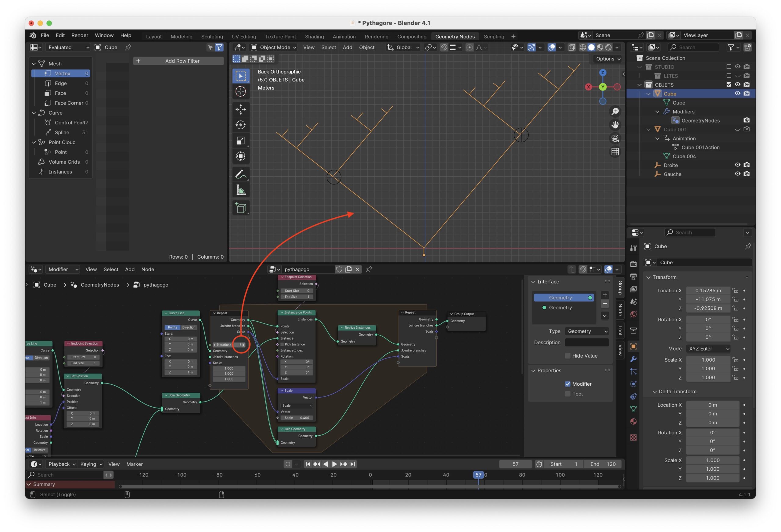Toggle camera view icon in viewport
Screen dimensions: 781x532
pyautogui.click(x=615, y=138)
